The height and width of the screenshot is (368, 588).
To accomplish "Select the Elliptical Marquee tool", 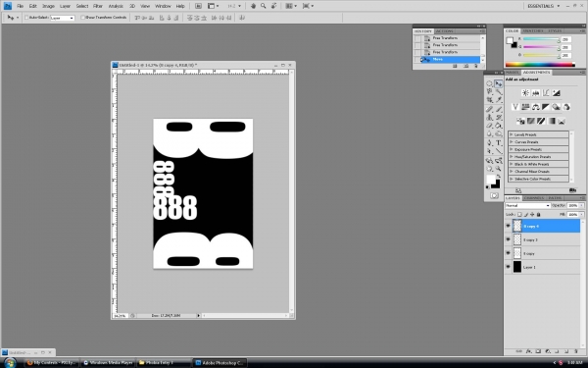I will click(x=490, y=83).
